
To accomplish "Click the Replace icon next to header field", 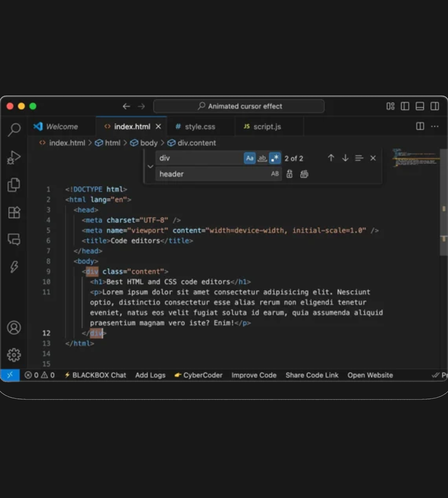I will (x=290, y=174).
